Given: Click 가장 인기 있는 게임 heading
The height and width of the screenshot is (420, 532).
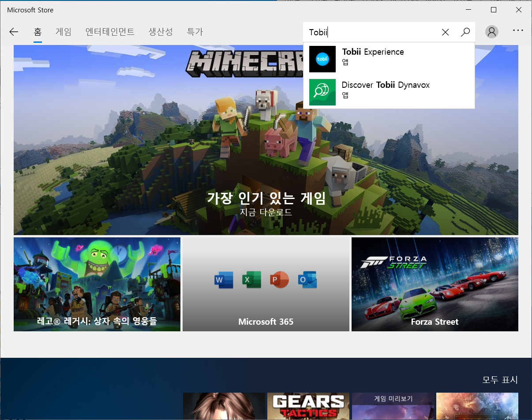Looking at the screenshot, I should click(x=266, y=198).
